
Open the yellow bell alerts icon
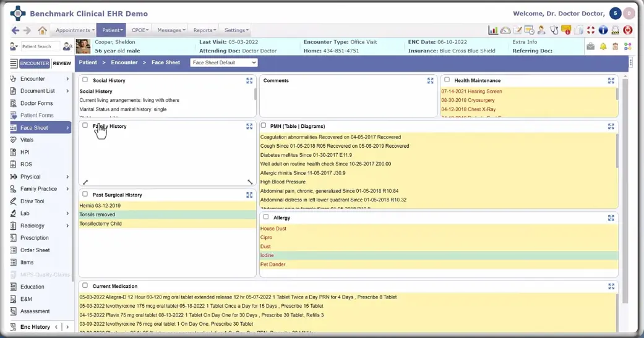click(603, 46)
